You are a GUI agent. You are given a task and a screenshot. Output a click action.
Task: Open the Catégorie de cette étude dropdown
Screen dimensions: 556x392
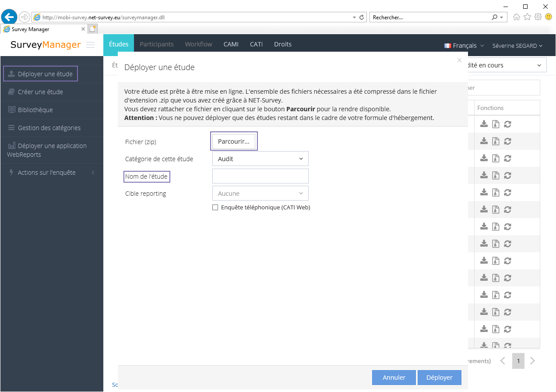260,159
